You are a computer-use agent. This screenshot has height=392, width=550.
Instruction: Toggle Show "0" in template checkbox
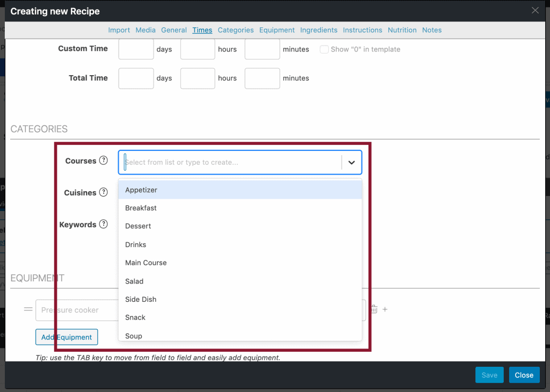pyautogui.click(x=324, y=49)
